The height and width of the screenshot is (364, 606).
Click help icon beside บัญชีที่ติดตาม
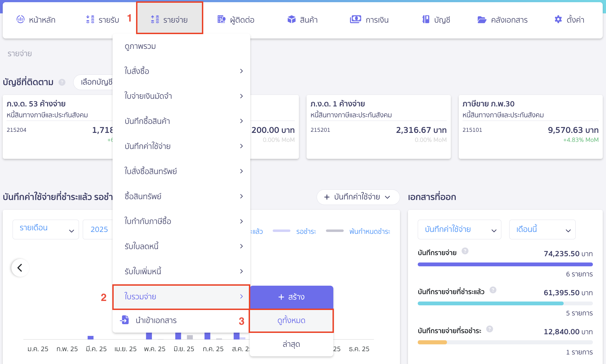(62, 82)
